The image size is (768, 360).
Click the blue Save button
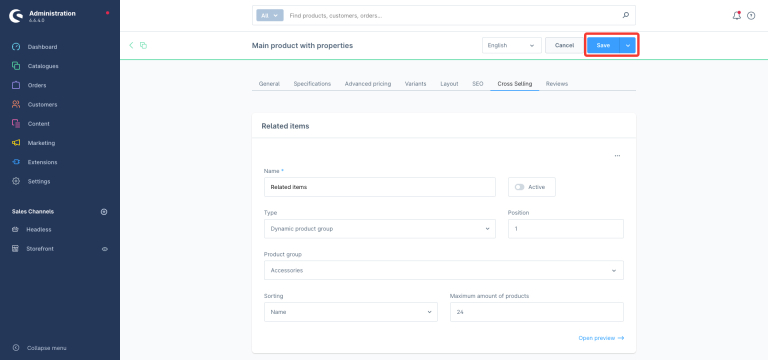pyautogui.click(x=603, y=45)
